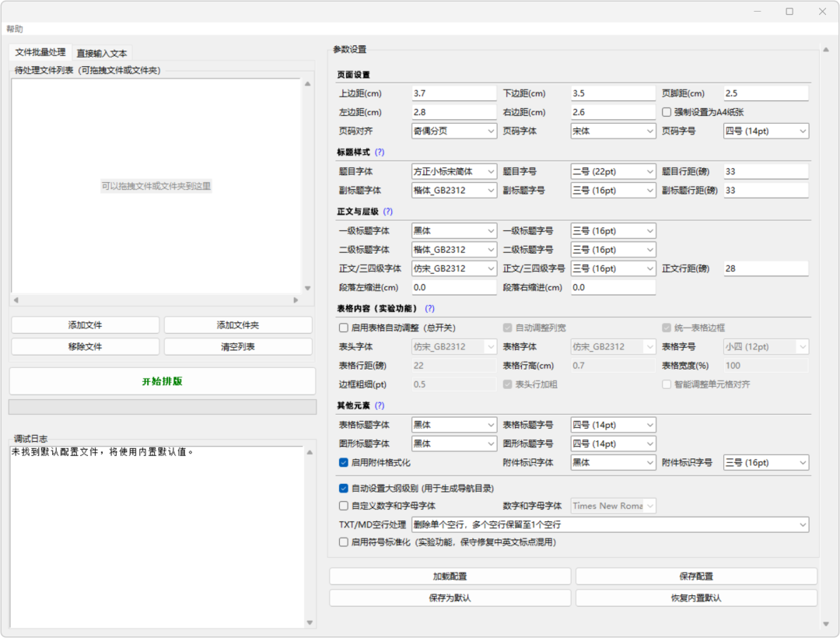
Task: Click 正文行距(磅) input field
Action: pyautogui.click(x=766, y=268)
